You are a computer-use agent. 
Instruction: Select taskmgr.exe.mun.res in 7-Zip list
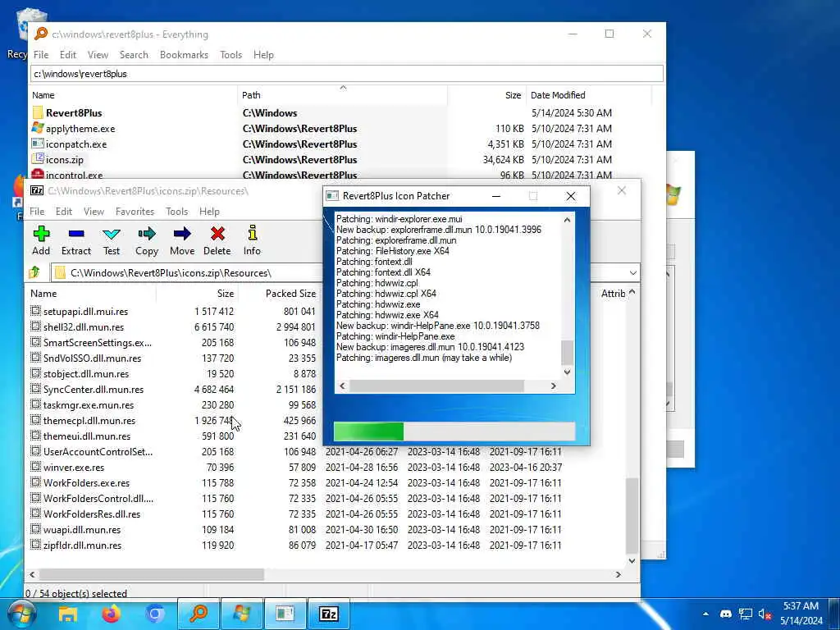click(89, 405)
